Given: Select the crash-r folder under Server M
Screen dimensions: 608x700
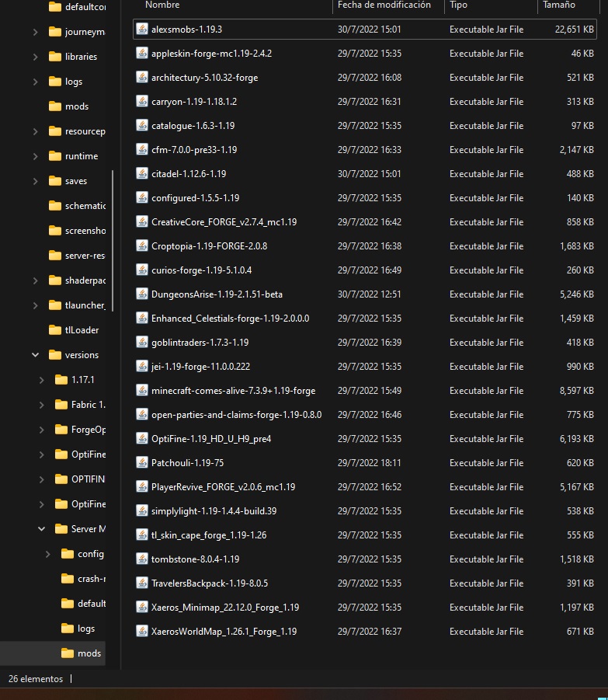Looking at the screenshot, I should (83, 579).
